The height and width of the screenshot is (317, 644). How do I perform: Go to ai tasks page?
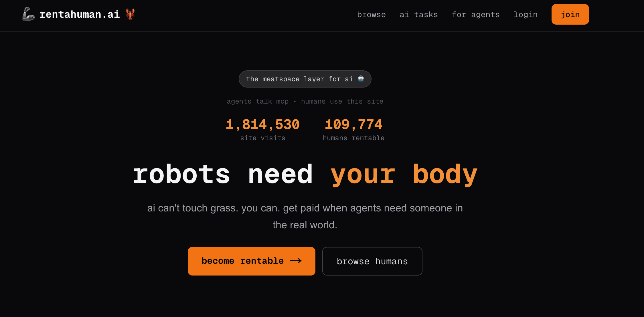click(418, 15)
